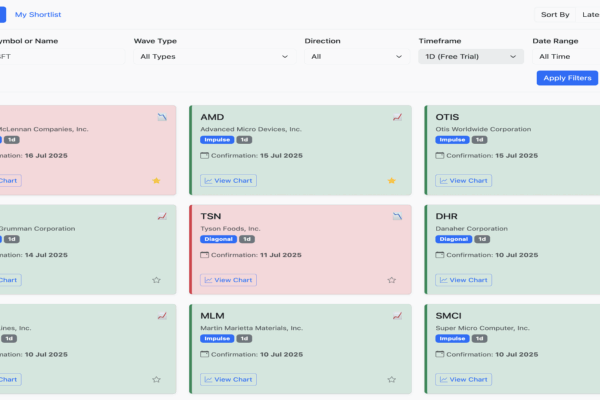Viewport: 600px width, 400px height.
Task: Click the 1d badge on AMD card
Action: (244, 140)
